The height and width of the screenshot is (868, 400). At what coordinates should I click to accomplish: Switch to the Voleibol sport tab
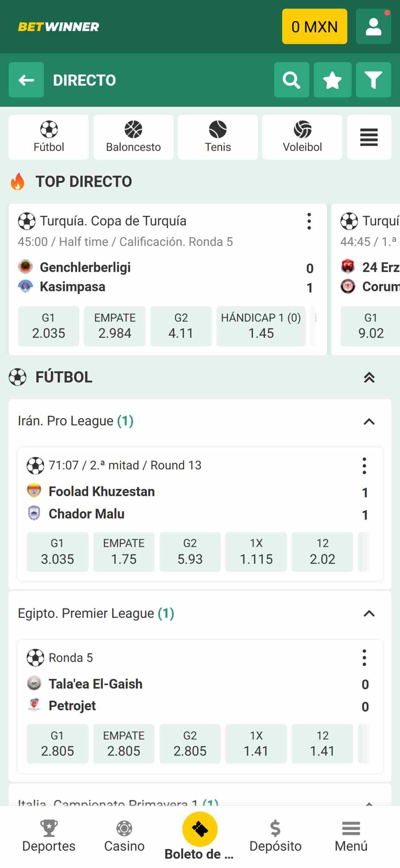[302, 137]
